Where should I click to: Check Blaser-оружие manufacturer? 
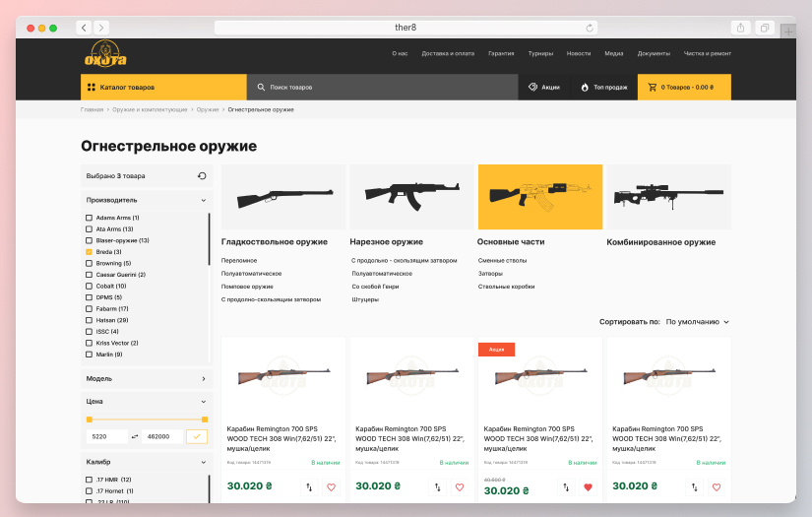pyautogui.click(x=89, y=240)
